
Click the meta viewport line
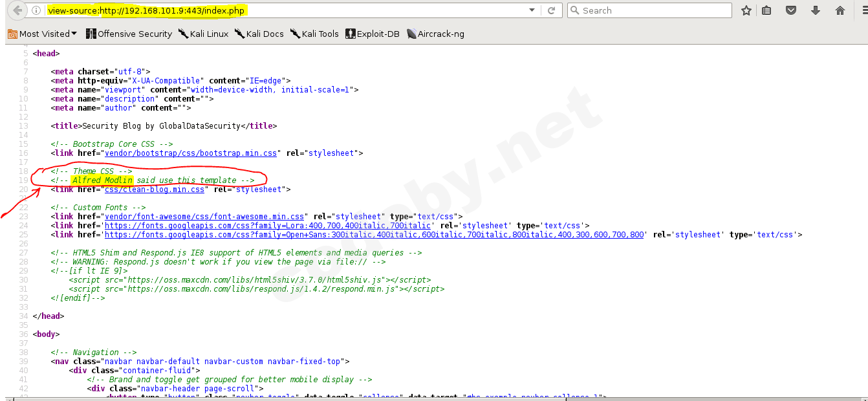tap(205, 90)
